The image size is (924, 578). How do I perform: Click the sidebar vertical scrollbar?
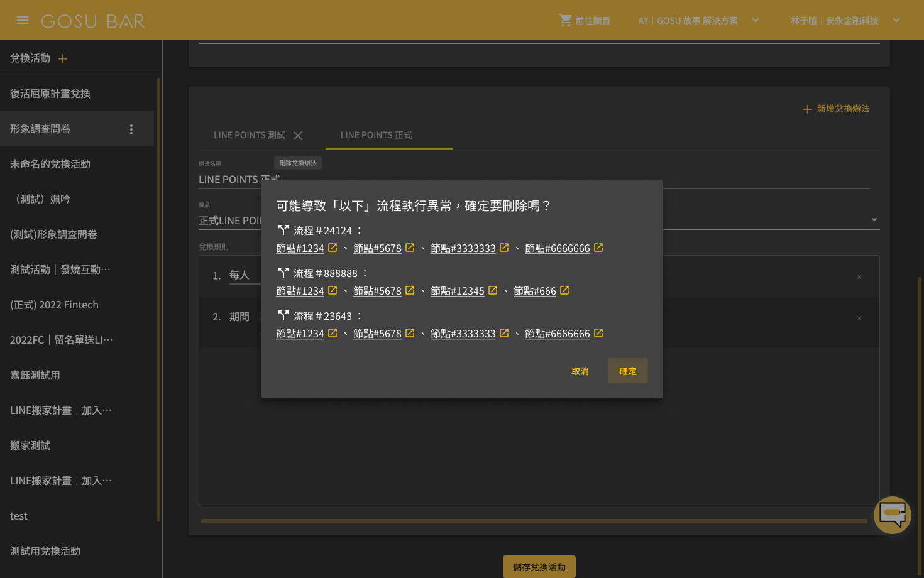(158, 300)
